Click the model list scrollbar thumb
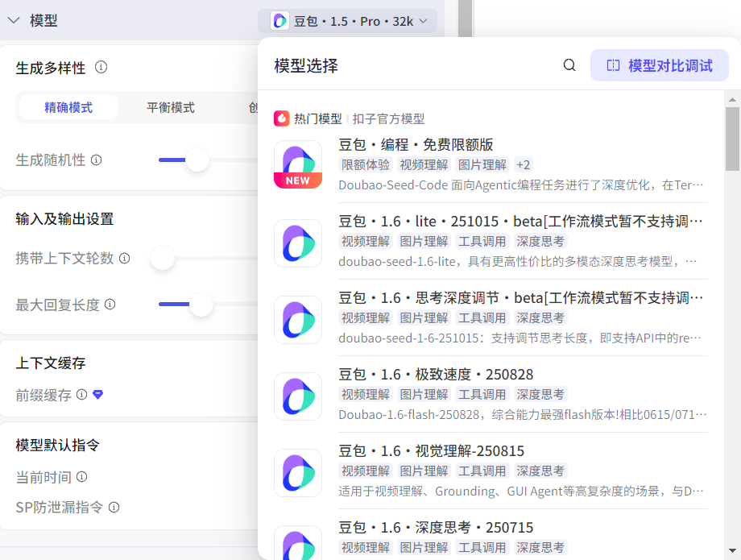The height and width of the screenshot is (560, 741). click(x=732, y=139)
